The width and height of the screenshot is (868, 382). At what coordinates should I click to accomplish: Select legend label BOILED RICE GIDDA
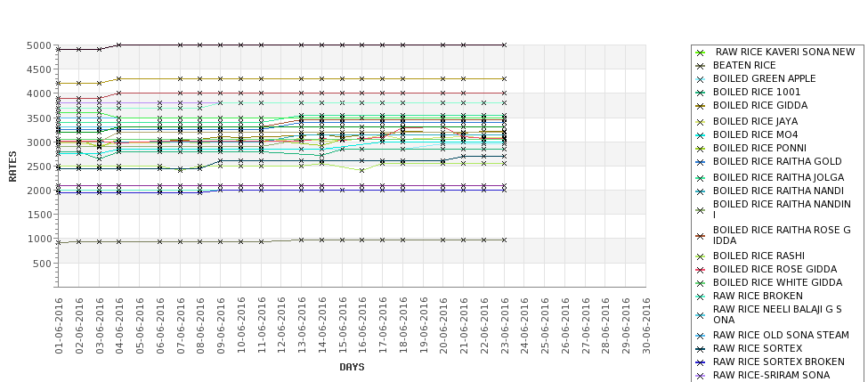click(760, 105)
